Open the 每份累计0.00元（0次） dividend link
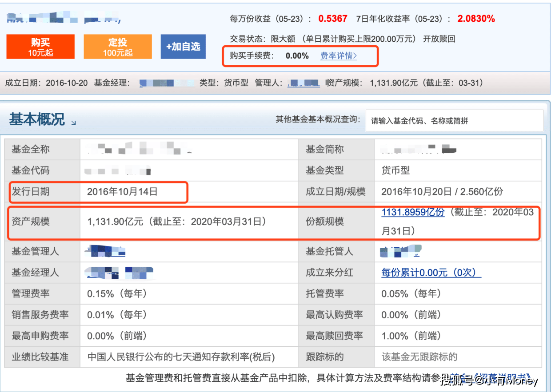551x392 pixels. pyautogui.click(x=431, y=273)
